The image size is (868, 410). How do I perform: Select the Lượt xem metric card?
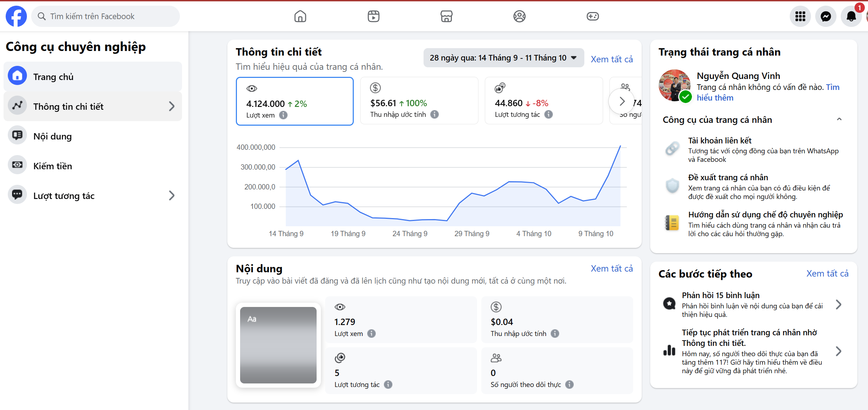coord(295,101)
